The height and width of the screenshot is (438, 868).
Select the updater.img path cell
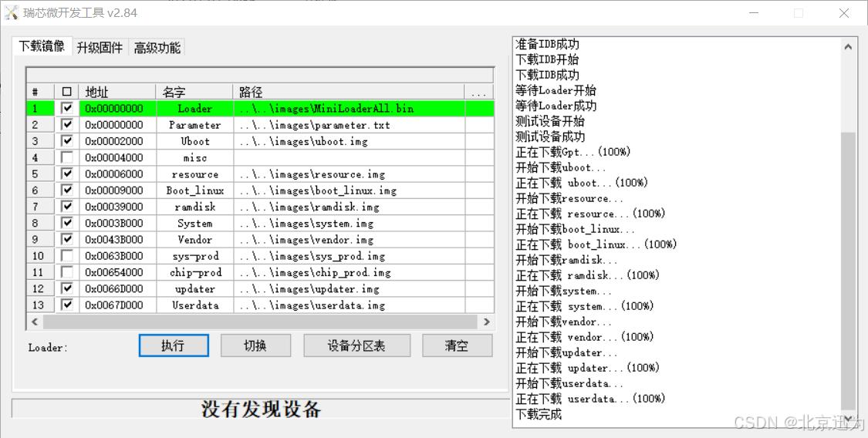[x=349, y=288]
